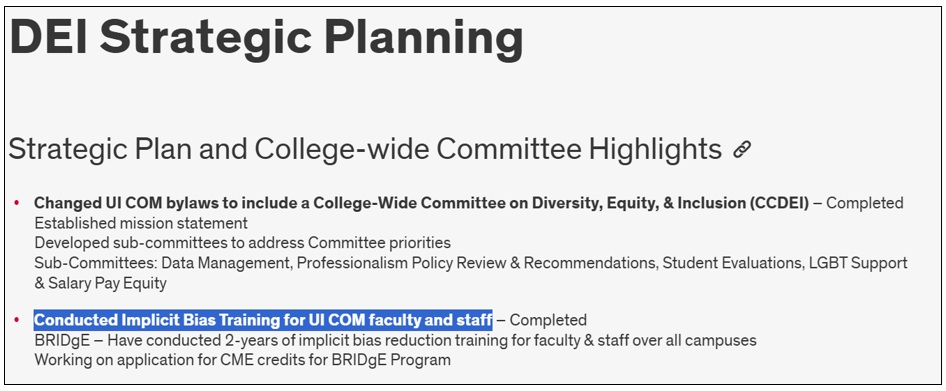This screenshot has width=946, height=391.
Task: Click the DEI Strategic Planning title
Action: tap(267, 37)
